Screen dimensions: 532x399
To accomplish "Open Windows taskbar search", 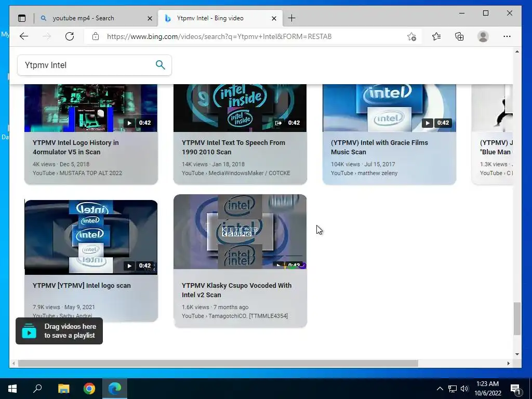I will [37, 389].
